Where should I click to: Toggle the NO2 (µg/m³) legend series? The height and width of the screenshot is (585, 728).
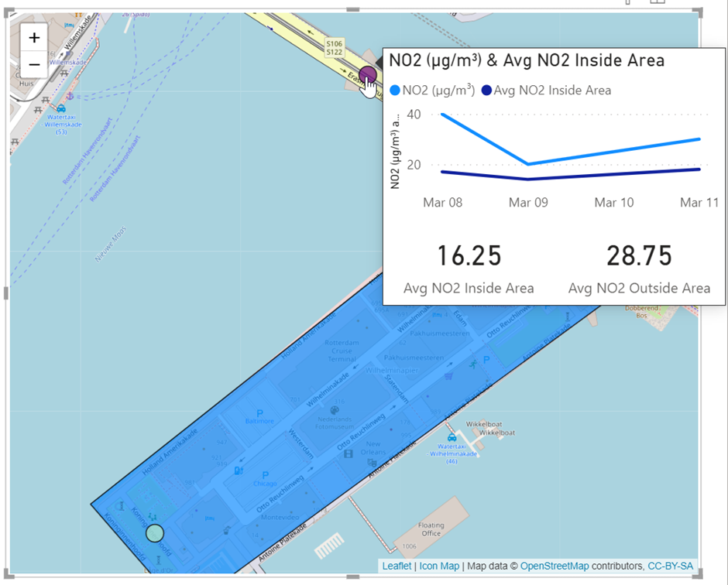pos(433,91)
